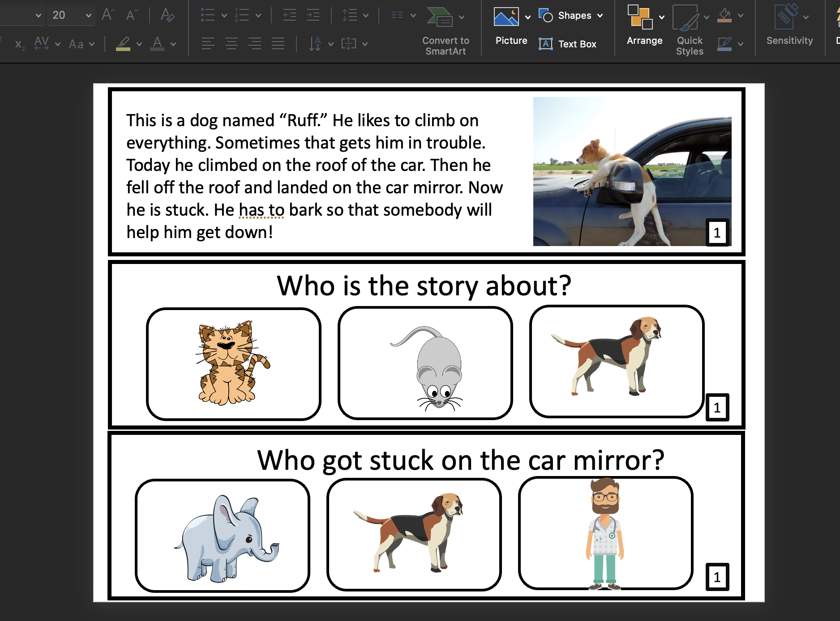
Task: Click the Sensitivity button
Action: point(789,27)
